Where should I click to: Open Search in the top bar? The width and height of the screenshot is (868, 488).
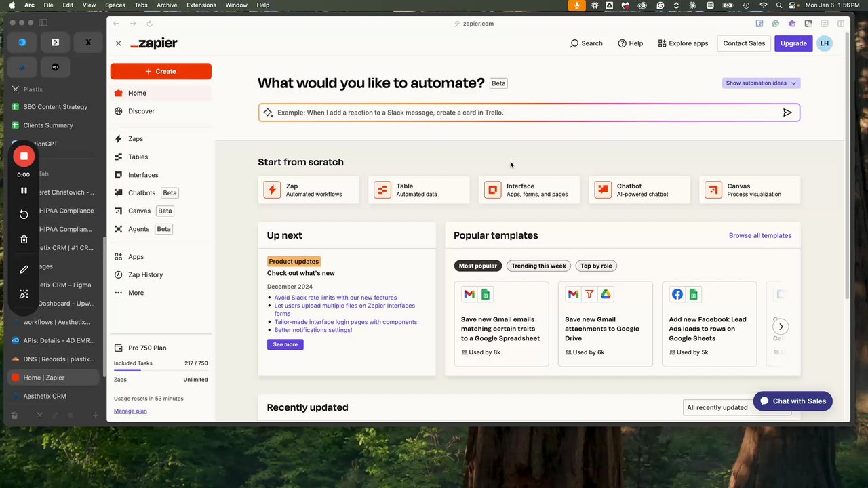click(x=586, y=43)
